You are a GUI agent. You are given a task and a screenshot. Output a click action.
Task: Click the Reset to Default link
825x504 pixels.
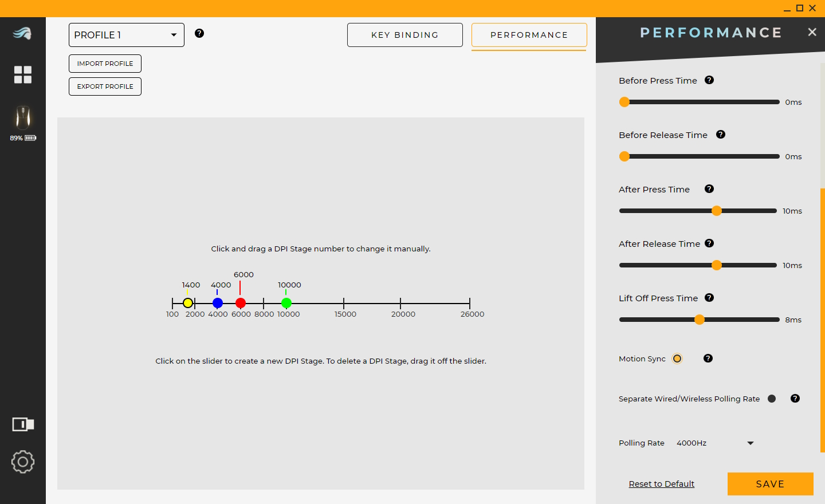pos(661,484)
